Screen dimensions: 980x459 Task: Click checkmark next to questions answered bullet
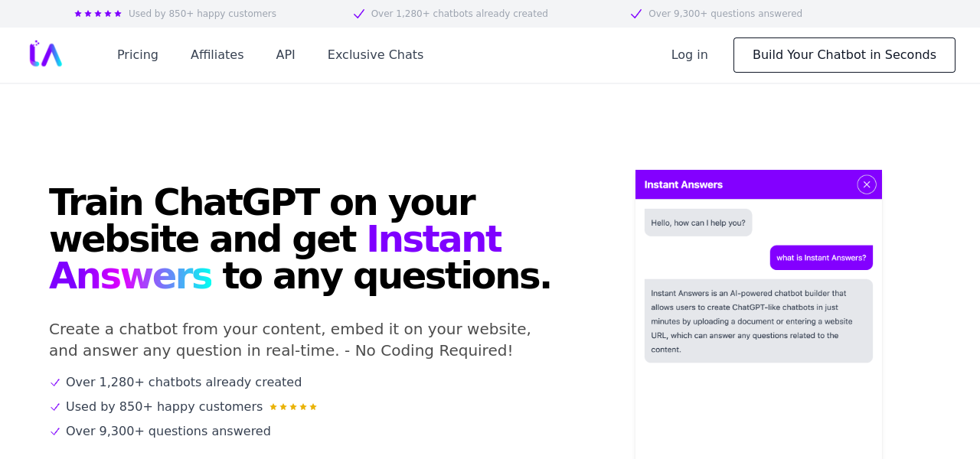(55, 431)
